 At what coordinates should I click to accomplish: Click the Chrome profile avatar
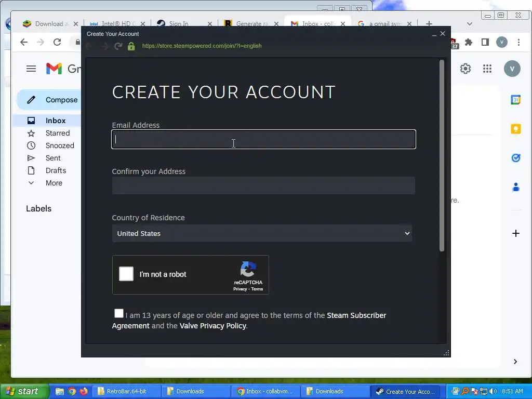click(502, 42)
